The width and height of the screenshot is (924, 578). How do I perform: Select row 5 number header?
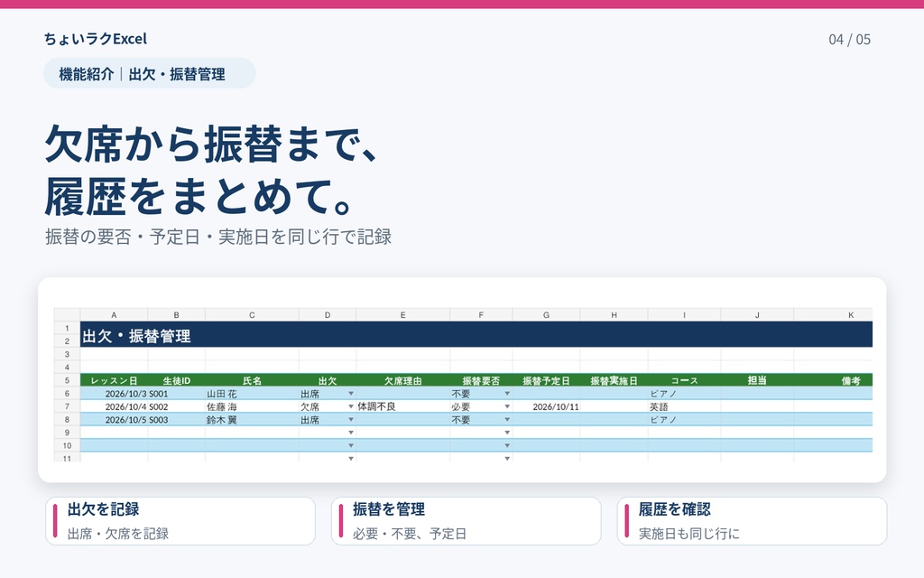[x=67, y=380]
